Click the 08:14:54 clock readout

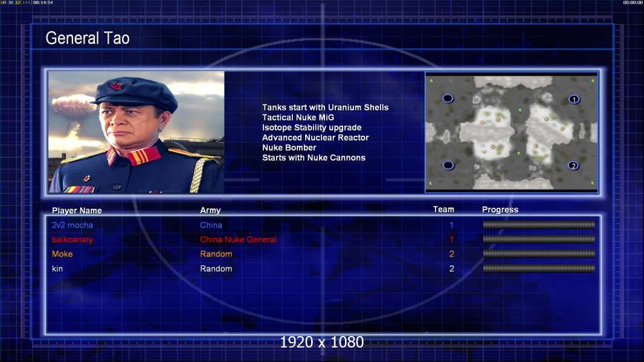pyautogui.click(x=43, y=2)
